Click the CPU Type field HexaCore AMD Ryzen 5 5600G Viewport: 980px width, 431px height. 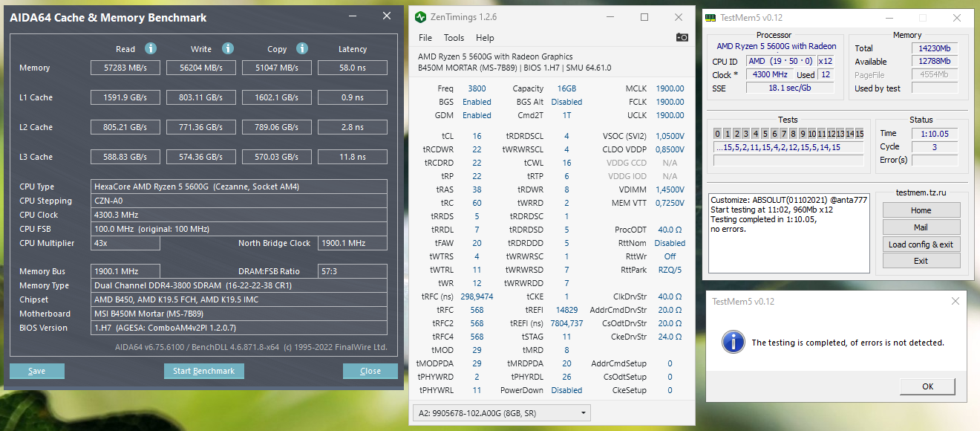pyautogui.click(x=239, y=187)
